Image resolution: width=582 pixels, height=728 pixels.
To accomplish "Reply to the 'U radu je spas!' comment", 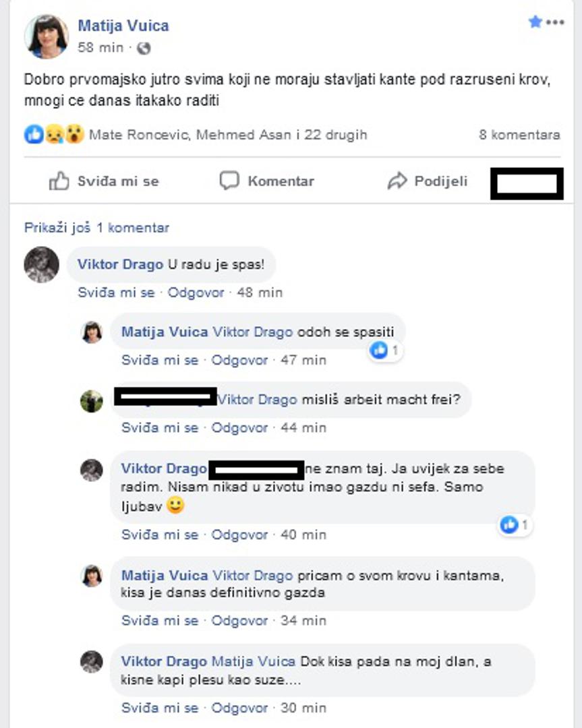I will pyautogui.click(x=196, y=293).
